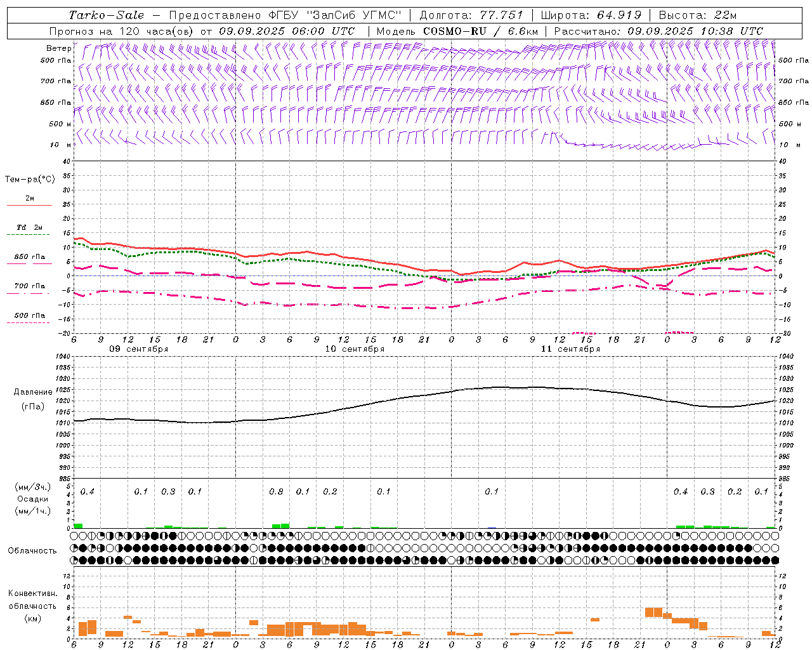Click the "0.8" precipitation amount value

pyautogui.click(x=276, y=492)
